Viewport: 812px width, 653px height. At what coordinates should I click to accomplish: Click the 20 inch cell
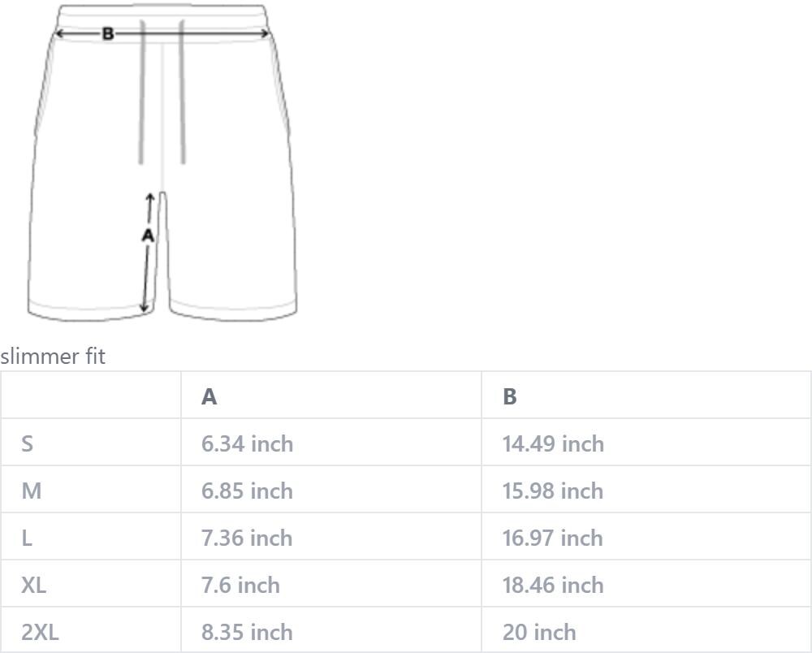(646, 629)
